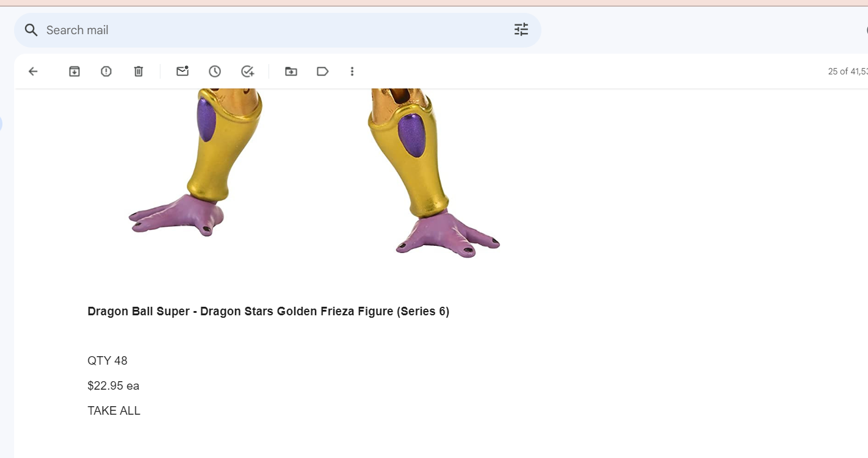Click the Golden Frieza figure image
The width and height of the screenshot is (868, 458).
pos(314,173)
